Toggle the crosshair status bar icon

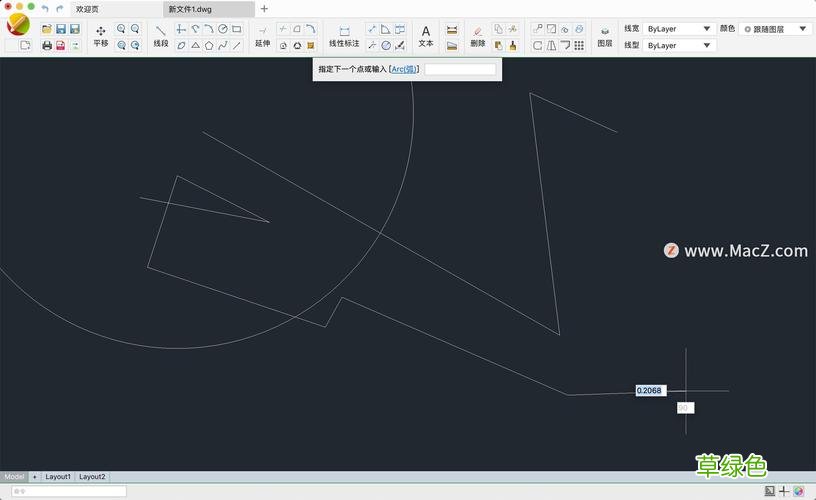(784, 491)
